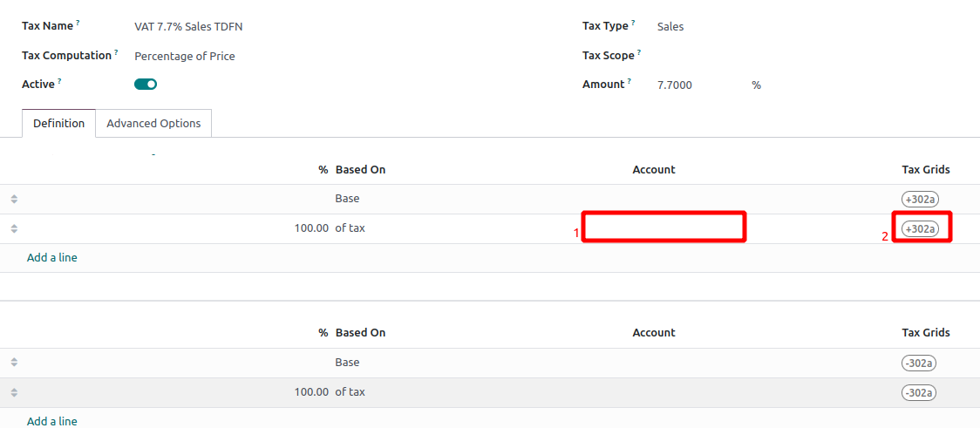Select the -302a tag in the second Base row
The width and height of the screenshot is (980, 428).
[x=920, y=363]
